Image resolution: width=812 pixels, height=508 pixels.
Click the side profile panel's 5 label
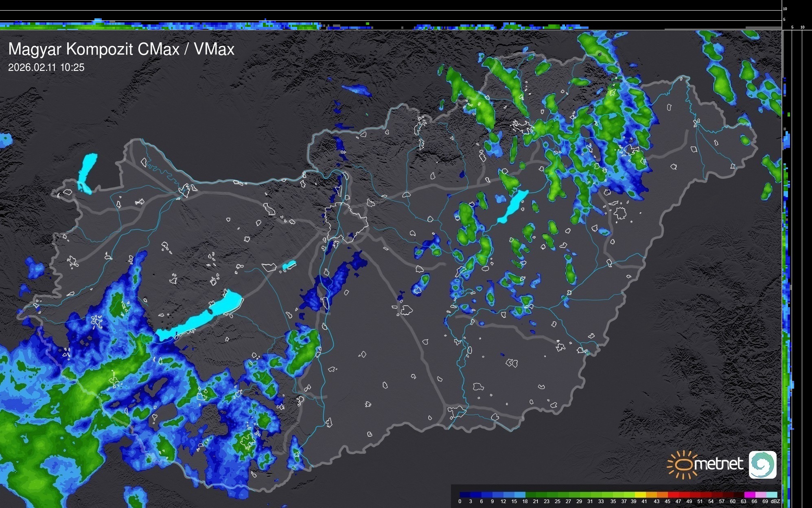(x=792, y=27)
